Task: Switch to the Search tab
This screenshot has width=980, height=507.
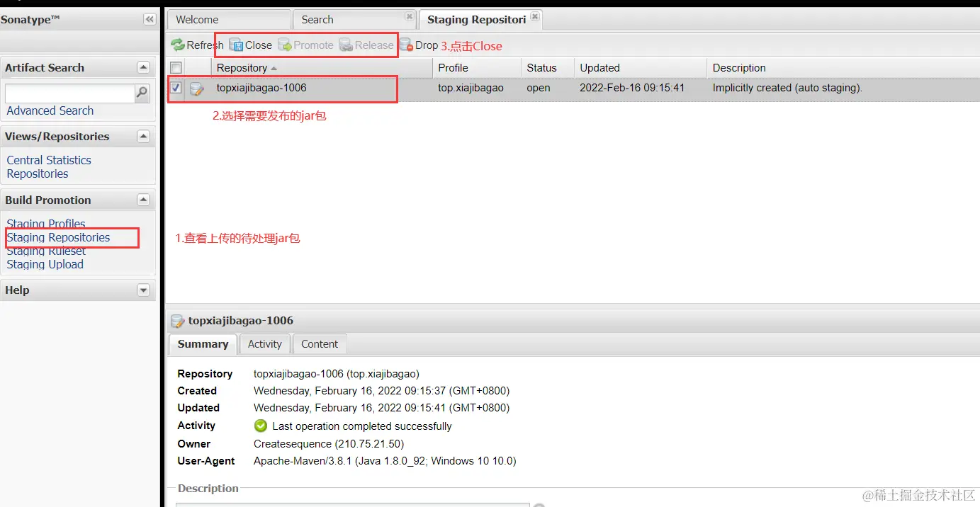Action: pyautogui.click(x=354, y=20)
